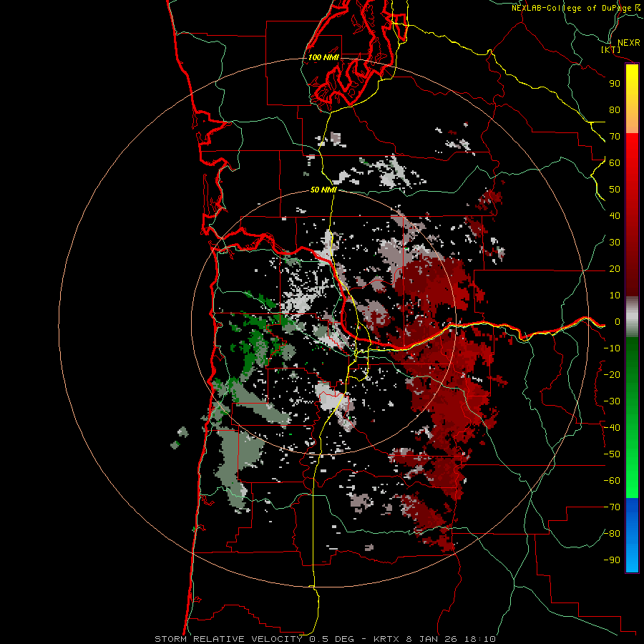Click the [KT] units label above scale
Image resolution: width=644 pixels, height=644 pixels.
coord(611,49)
